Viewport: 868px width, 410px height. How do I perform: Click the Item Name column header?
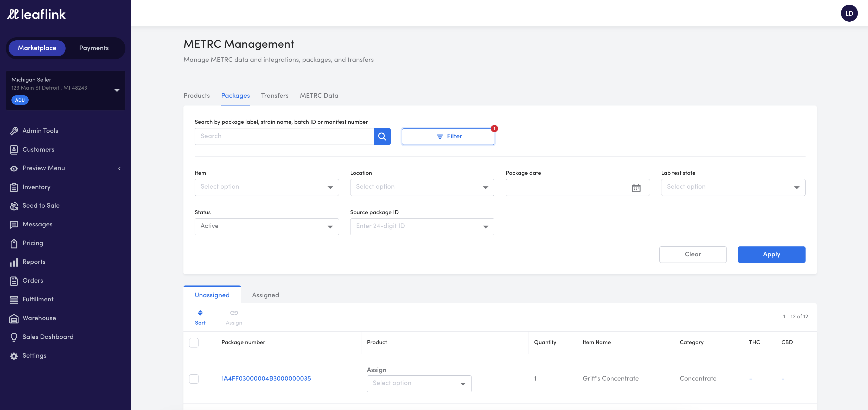(596, 342)
